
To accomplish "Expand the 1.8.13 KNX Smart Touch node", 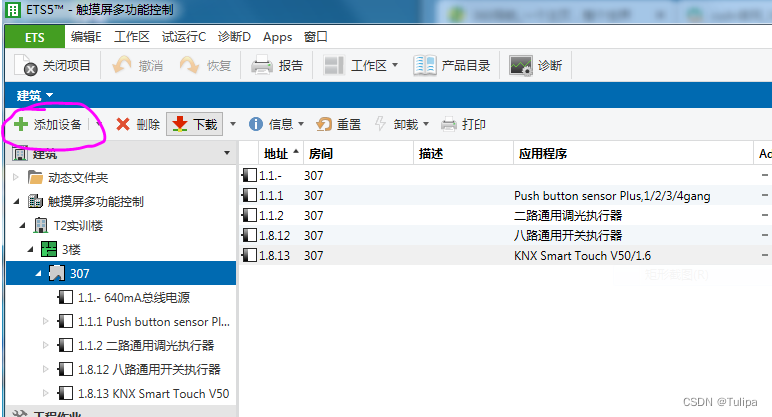I will [46, 393].
